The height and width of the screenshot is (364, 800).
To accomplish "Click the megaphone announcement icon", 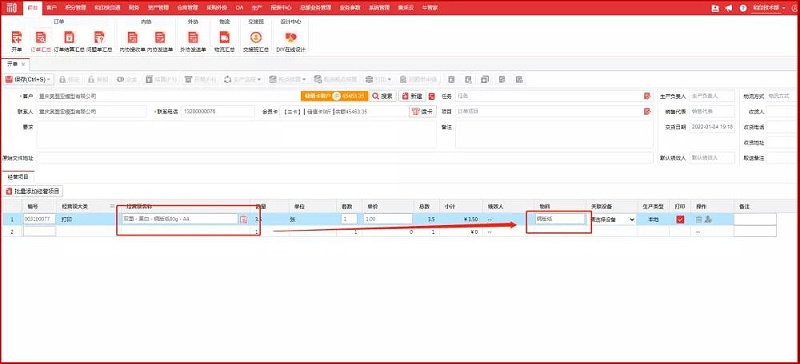I will pyautogui.click(x=729, y=8).
